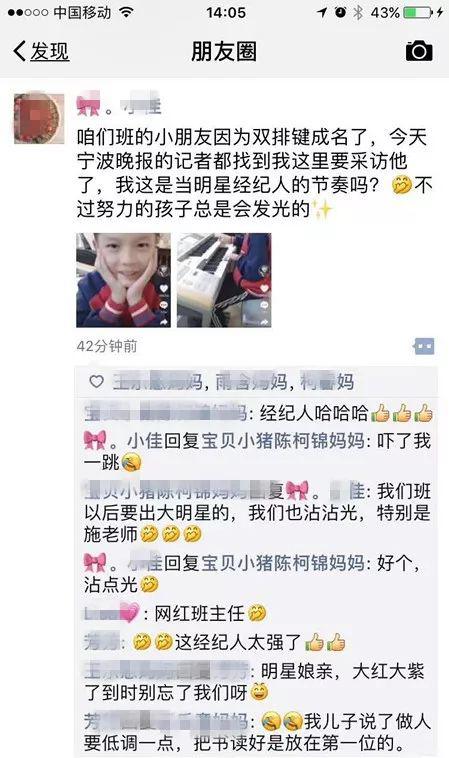
Task: View the photo of the smiling child
Action: [x=123, y=280]
